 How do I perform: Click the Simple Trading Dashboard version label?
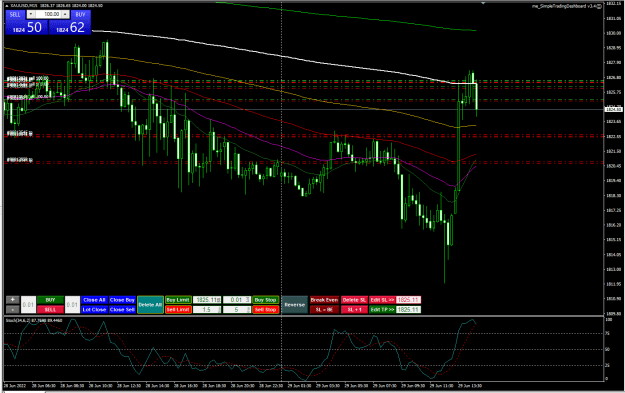[x=564, y=6]
